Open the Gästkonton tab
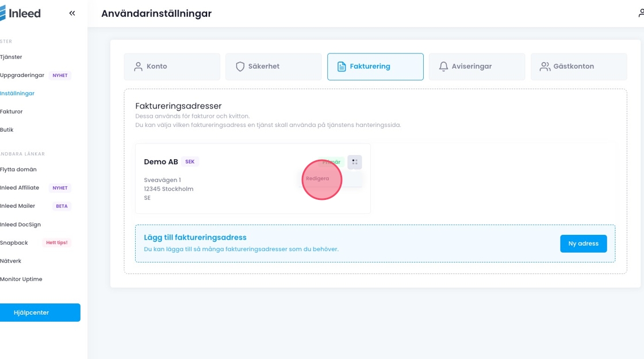 pos(578,67)
